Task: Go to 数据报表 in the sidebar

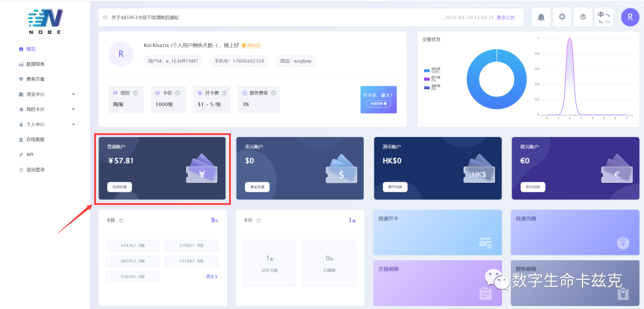Action: [x=35, y=64]
